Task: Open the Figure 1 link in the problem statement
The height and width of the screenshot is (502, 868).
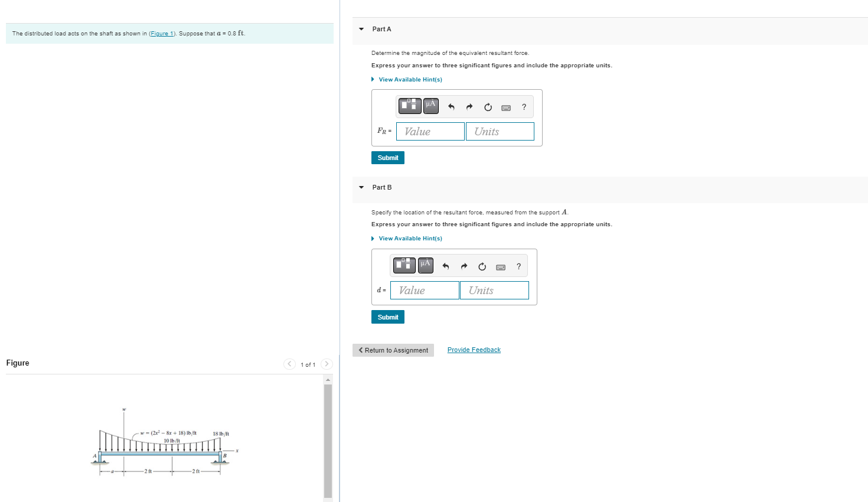Action: point(162,33)
